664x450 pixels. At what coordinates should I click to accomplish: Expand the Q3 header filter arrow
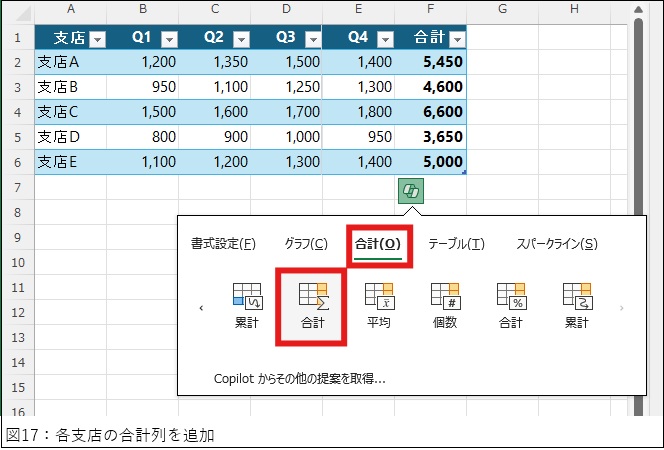pos(312,39)
